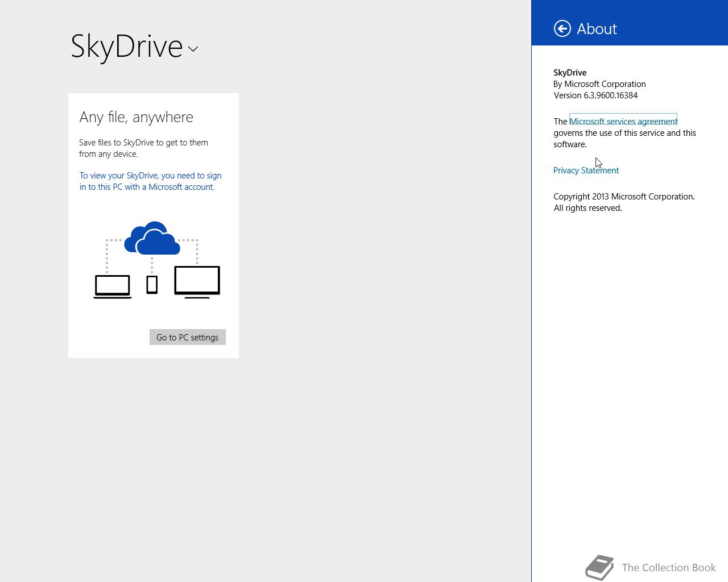
Task: Open the Microsoft services agreement link
Action: (x=623, y=121)
